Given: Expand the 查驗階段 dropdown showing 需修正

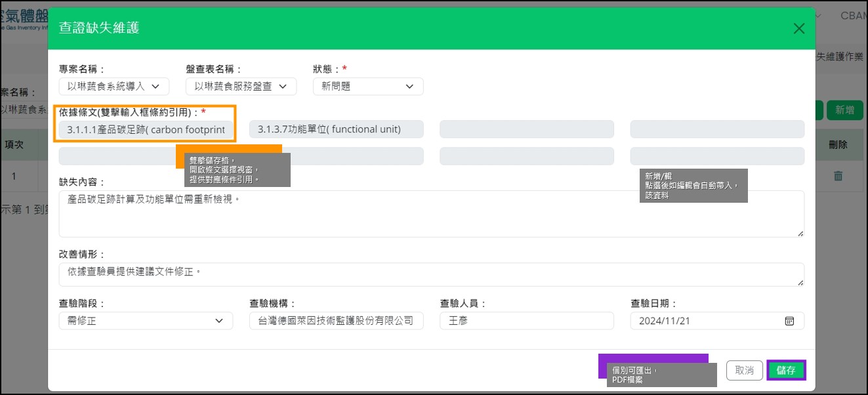Looking at the screenshot, I should click(146, 321).
